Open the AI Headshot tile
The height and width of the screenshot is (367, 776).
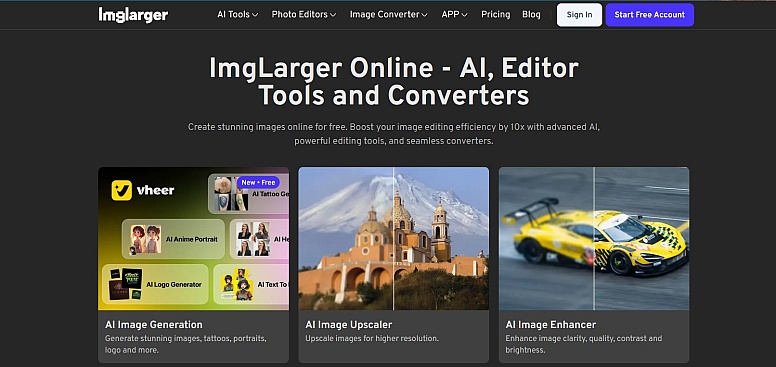coord(259,239)
